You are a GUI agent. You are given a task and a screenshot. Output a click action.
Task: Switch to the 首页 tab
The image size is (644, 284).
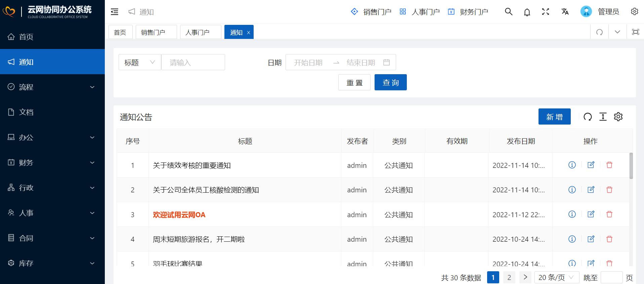coord(120,32)
